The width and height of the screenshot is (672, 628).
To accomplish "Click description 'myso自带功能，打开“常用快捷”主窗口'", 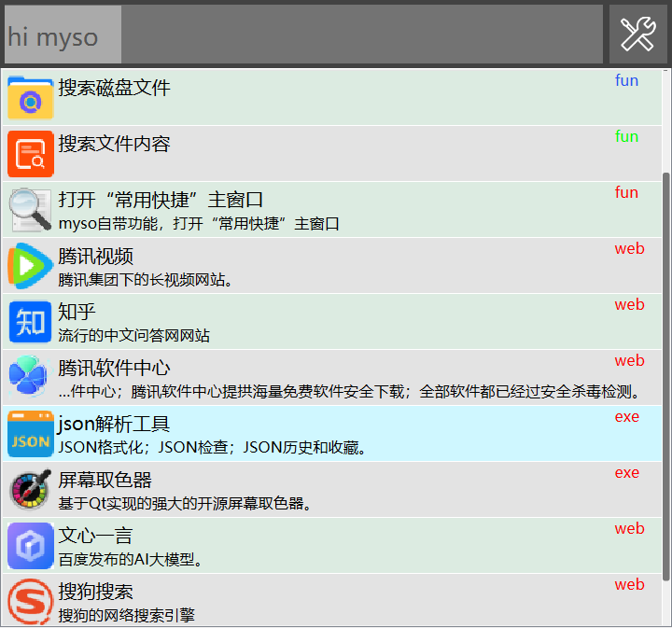I will point(199,224).
